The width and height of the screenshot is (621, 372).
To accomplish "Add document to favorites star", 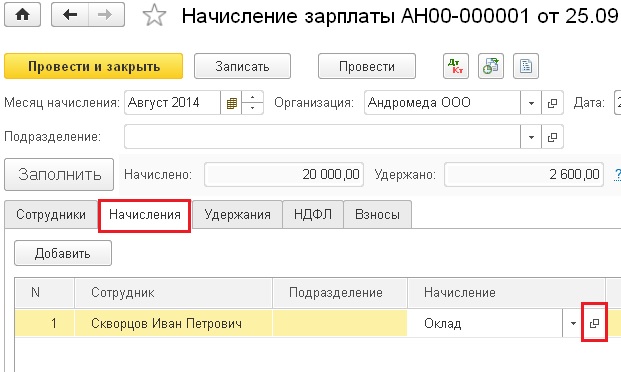I will tap(154, 15).
